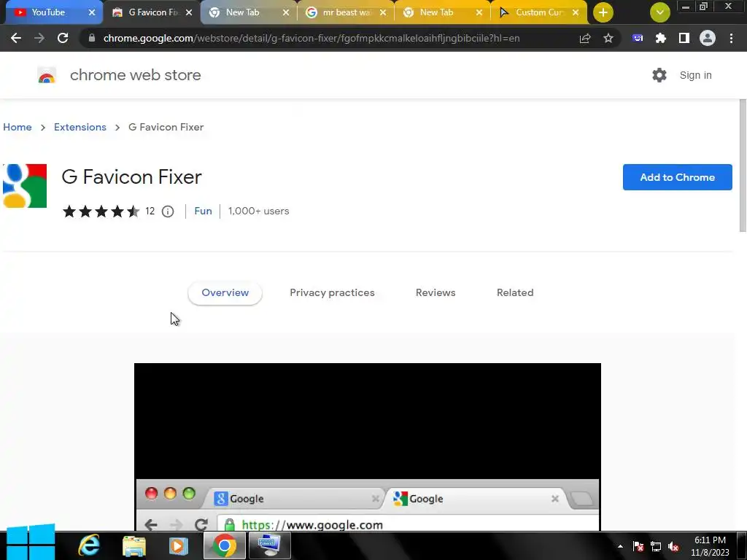Open the purple extension icon in toolbar
Image resolution: width=747 pixels, height=560 pixels.
638,38
